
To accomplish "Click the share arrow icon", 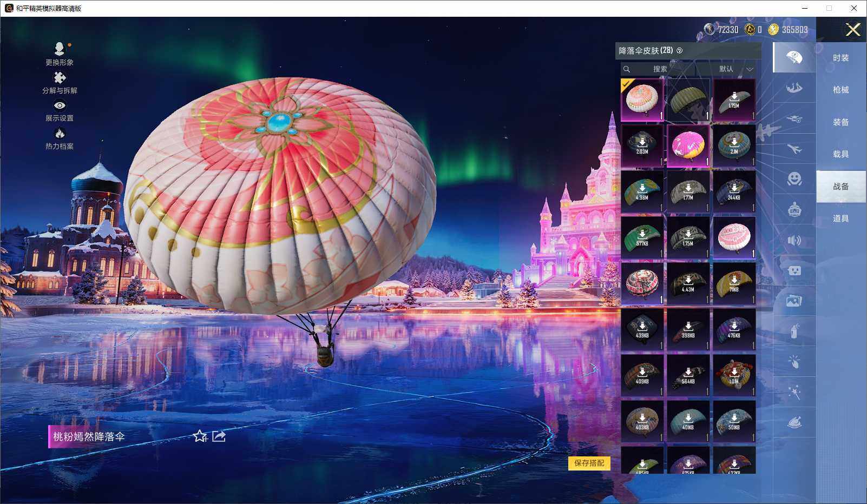I will (219, 436).
